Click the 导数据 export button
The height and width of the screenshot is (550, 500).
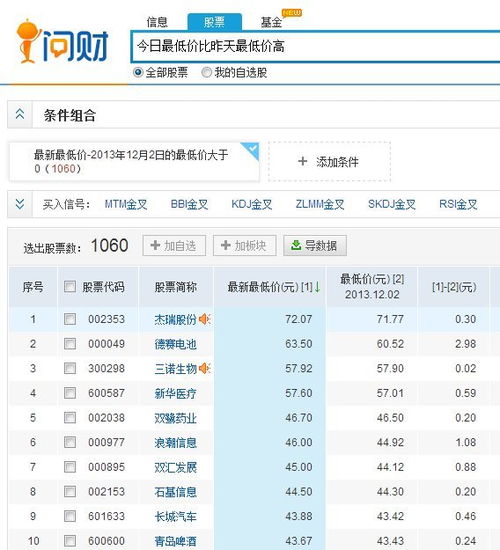(315, 246)
